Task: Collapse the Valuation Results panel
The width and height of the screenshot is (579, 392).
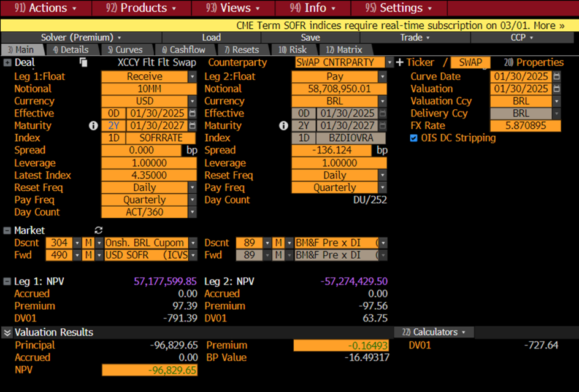Action: pos(7,332)
